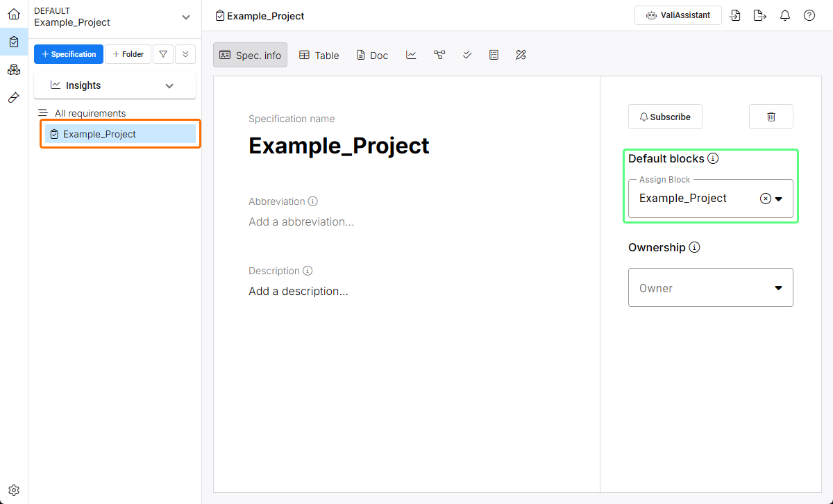Open the Assign Block dropdown arrow

[x=779, y=199]
